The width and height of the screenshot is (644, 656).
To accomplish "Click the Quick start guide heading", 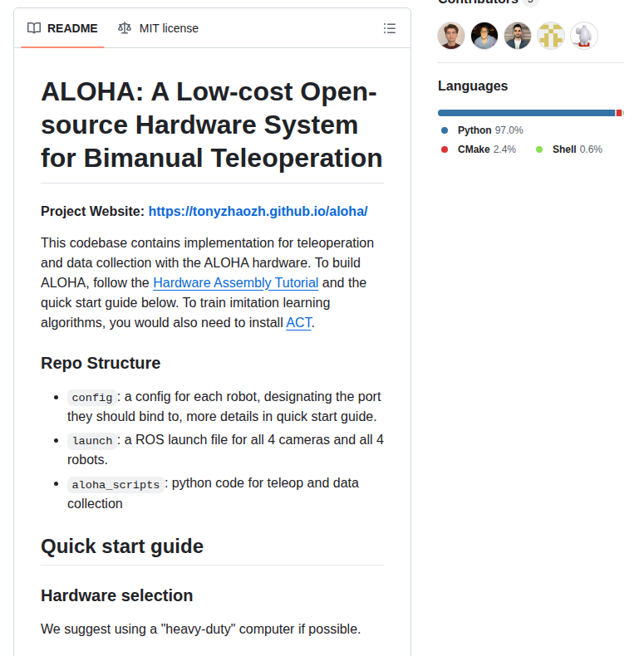I will [122, 546].
